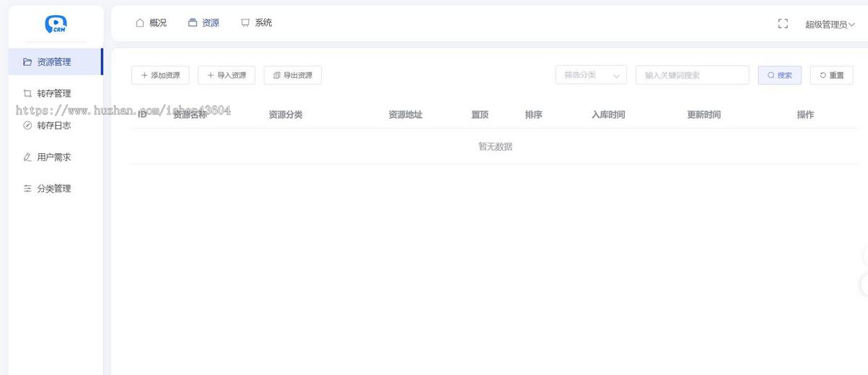
Task: Click the 导出资源 button
Action: click(293, 75)
